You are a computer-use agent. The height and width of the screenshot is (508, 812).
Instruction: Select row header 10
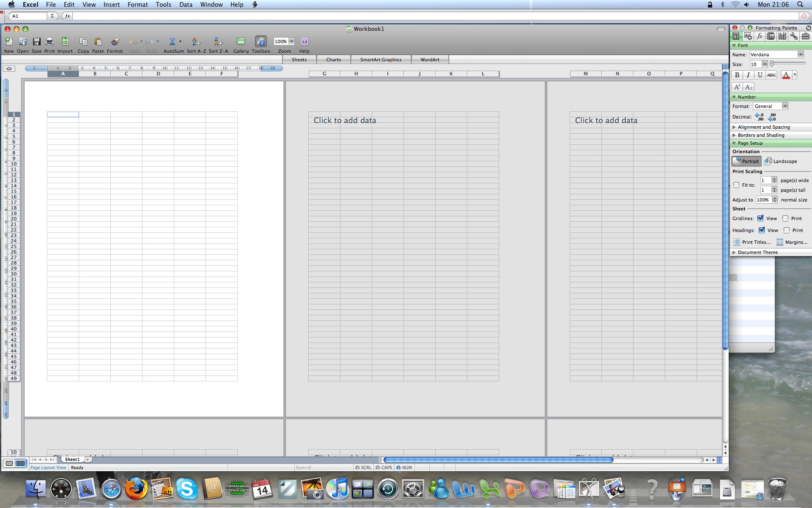14,164
